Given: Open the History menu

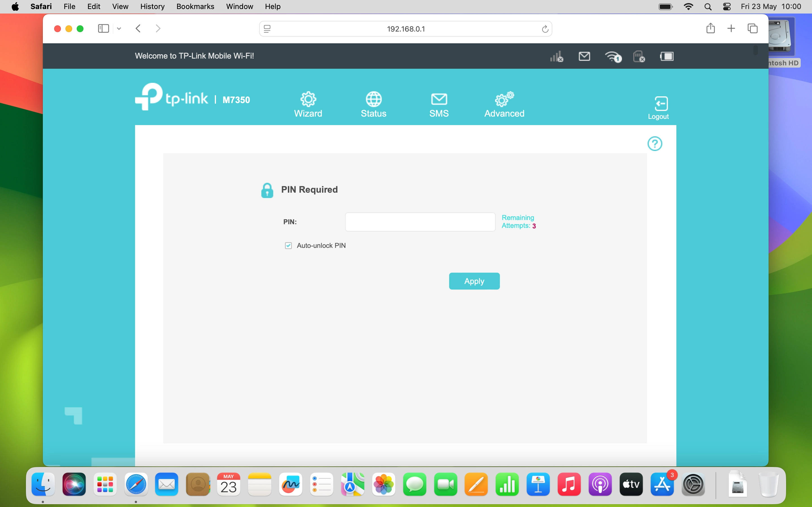Looking at the screenshot, I should click(152, 6).
